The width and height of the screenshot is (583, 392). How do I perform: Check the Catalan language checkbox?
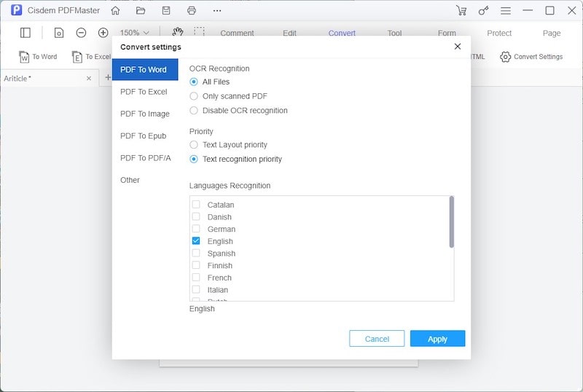196,205
